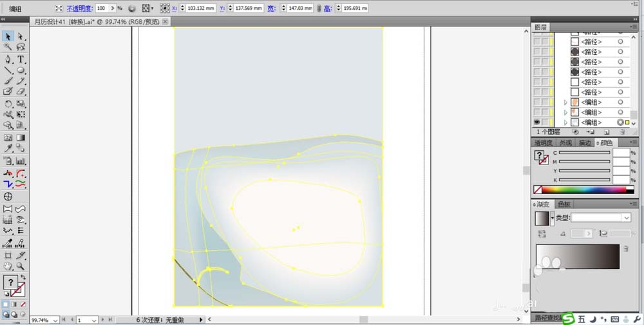Select the Lasso tool
Screen dimensions: 644x325
click(21, 47)
